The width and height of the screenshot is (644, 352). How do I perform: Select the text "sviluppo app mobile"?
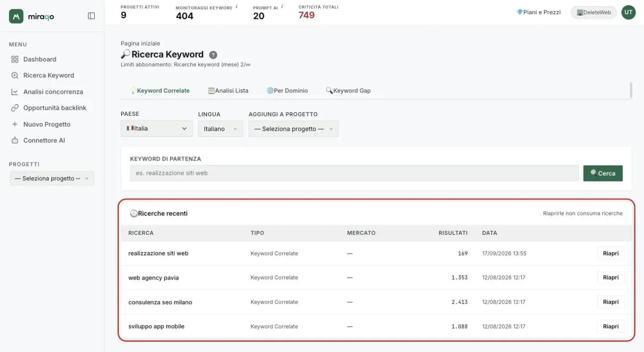tap(157, 327)
